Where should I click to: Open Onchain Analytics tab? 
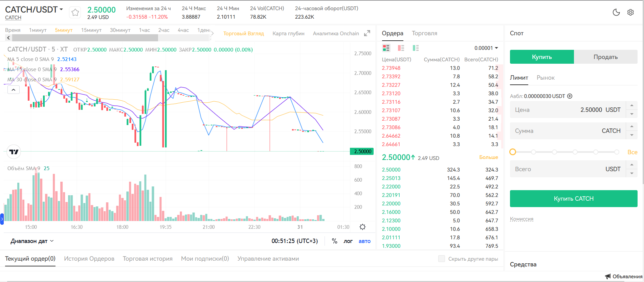(336, 33)
